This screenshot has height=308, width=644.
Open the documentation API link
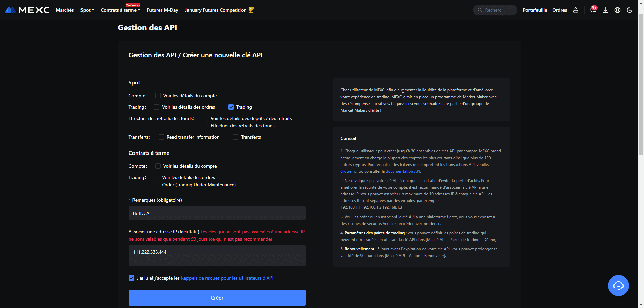(402, 171)
